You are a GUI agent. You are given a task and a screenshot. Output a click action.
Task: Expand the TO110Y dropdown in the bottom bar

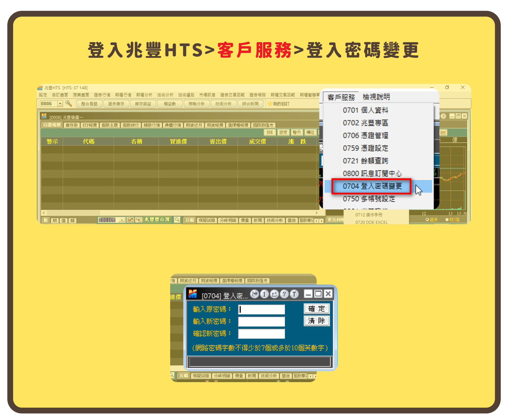[122, 220]
